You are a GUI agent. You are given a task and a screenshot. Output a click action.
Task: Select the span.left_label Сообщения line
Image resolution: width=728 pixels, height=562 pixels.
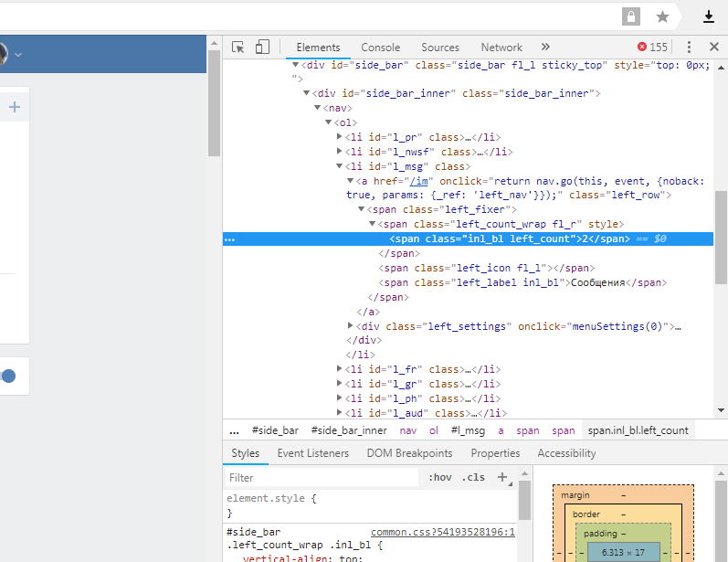522,283
